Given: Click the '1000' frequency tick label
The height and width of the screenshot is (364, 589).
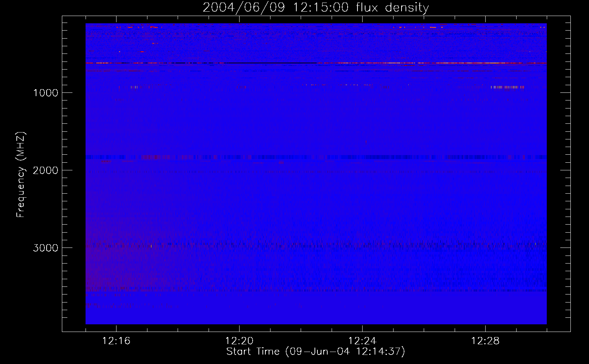Looking at the screenshot, I should pyautogui.click(x=46, y=93).
